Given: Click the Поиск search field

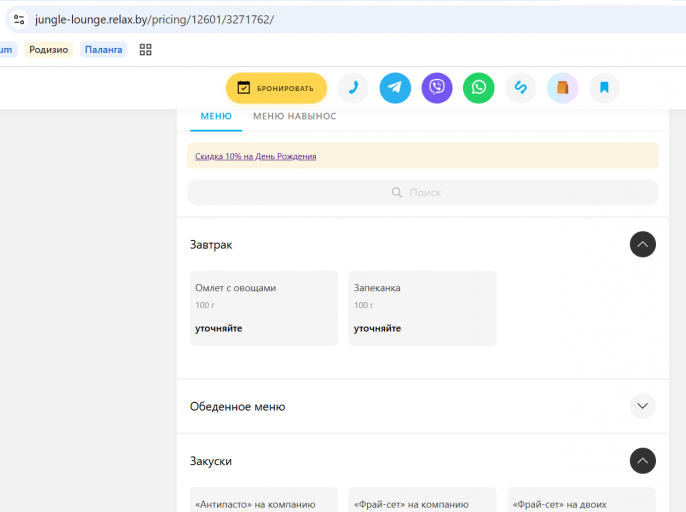Looking at the screenshot, I should [x=423, y=193].
